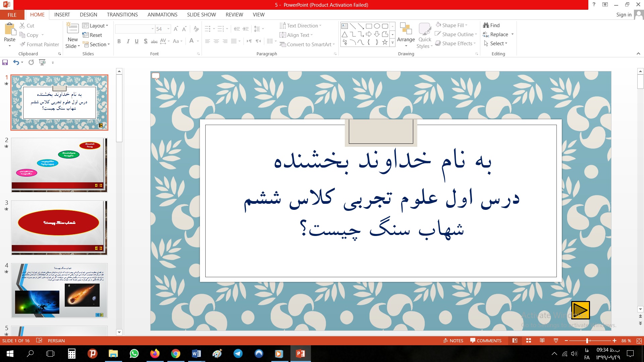644x362 pixels.
Task: Open the font size dropdown
Action: (x=168, y=29)
